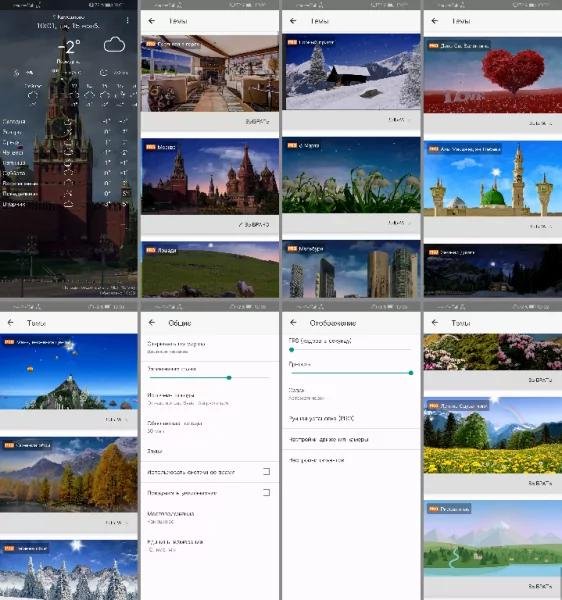This screenshot has height=600, width=562.
Task: Select the autumn trees theme using its ВЫБРАТЬ button
Action: tap(116, 523)
